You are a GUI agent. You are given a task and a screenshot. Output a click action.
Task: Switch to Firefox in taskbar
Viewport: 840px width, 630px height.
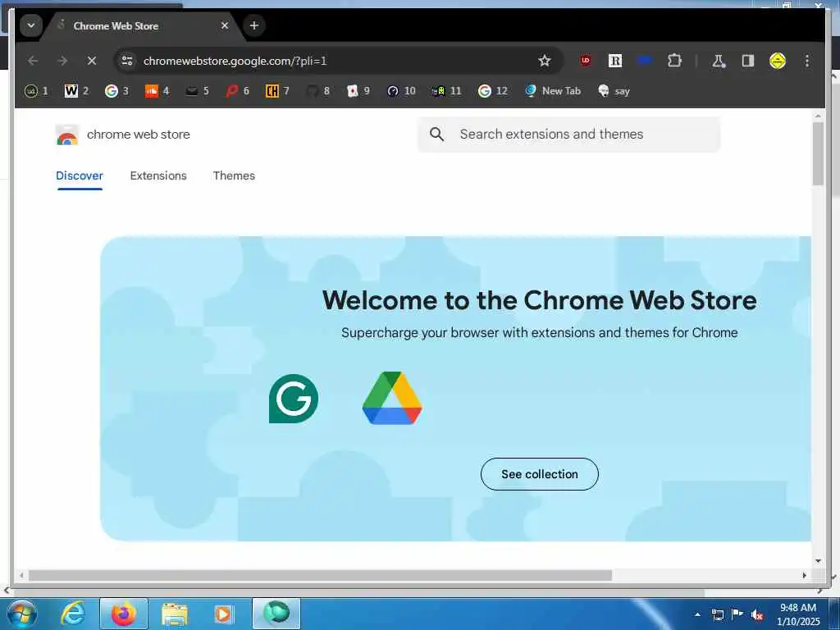(124, 614)
